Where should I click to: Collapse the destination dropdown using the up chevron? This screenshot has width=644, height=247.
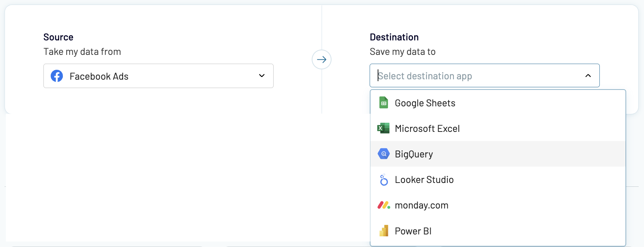(x=588, y=75)
